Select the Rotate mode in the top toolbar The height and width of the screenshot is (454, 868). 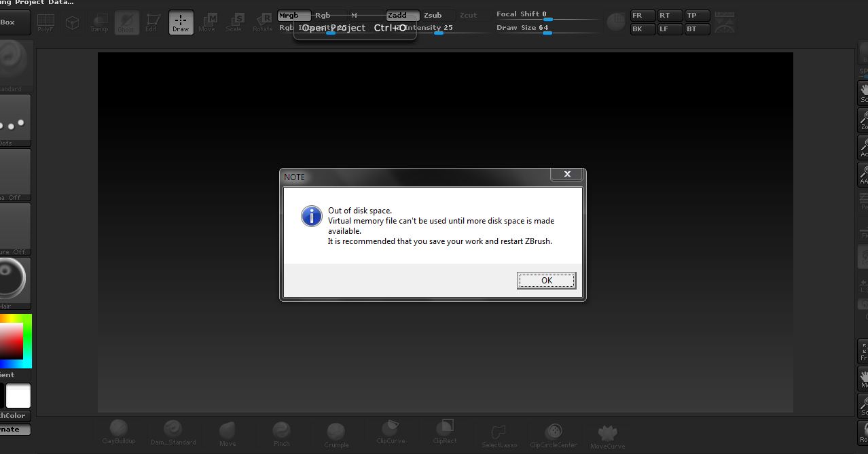[x=262, y=23]
